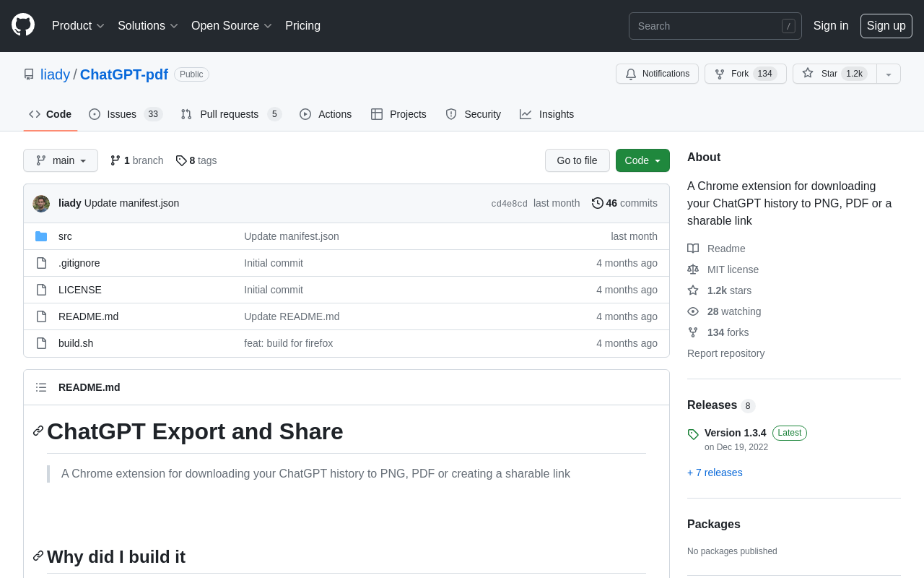924x578 pixels.
Task: Switch to the Security tab
Action: pyautogui.click(x=474, y=114)
